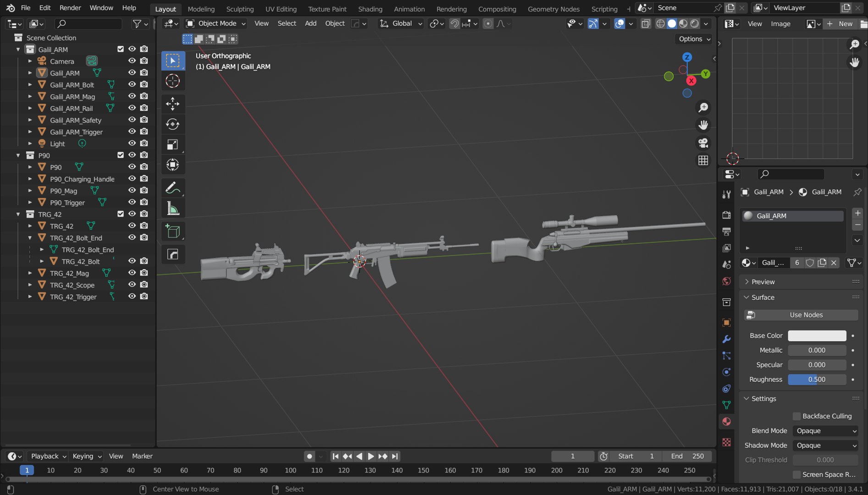The width and height of the screenshot is (868, 495).
Task: Click the red X axis on the gizmo
Action: point(691,81)
